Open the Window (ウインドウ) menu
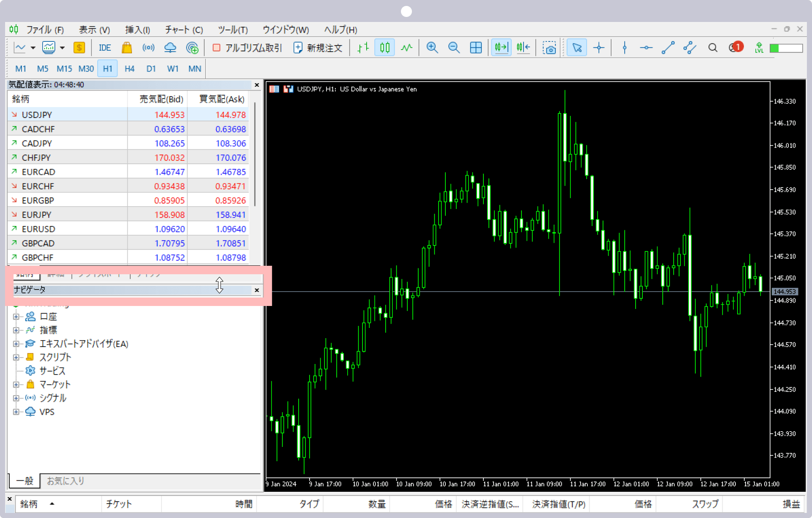This screenshot has height=518, width=812. pos(285,30)
